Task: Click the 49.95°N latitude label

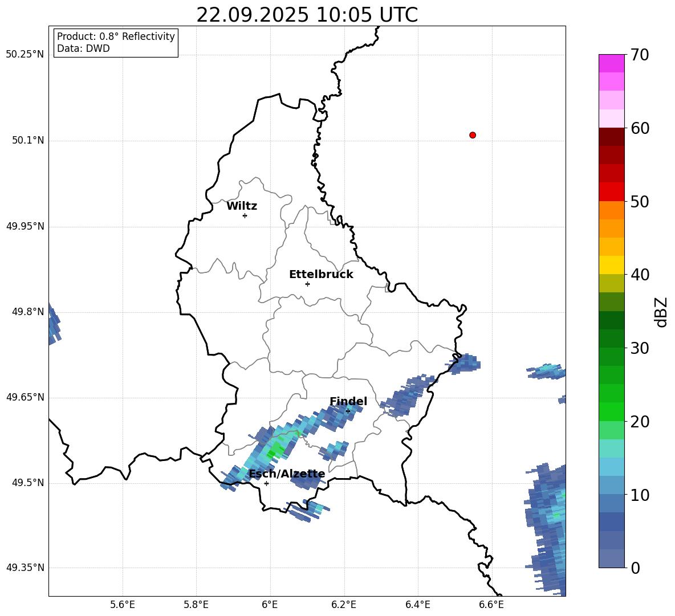Action: click(x=25, y=226)
